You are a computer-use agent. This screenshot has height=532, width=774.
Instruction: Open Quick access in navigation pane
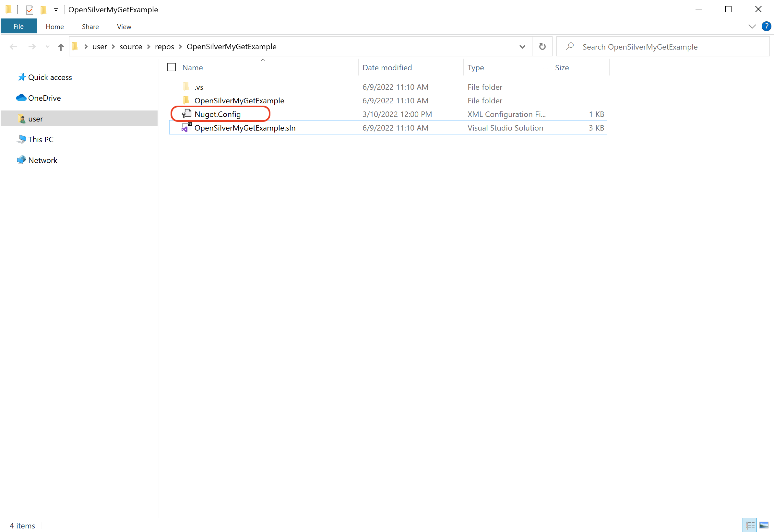[x=50, y=77]
